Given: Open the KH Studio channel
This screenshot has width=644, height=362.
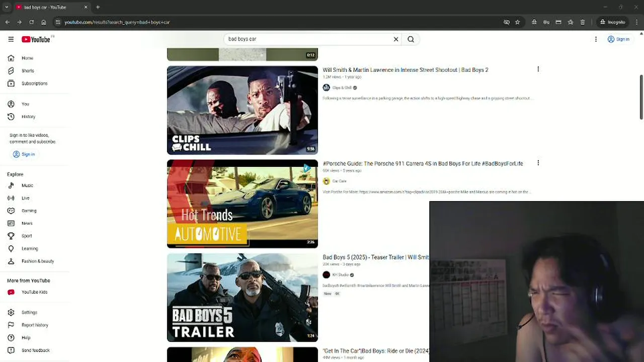Looking at the screenshot, I should 341,275.
